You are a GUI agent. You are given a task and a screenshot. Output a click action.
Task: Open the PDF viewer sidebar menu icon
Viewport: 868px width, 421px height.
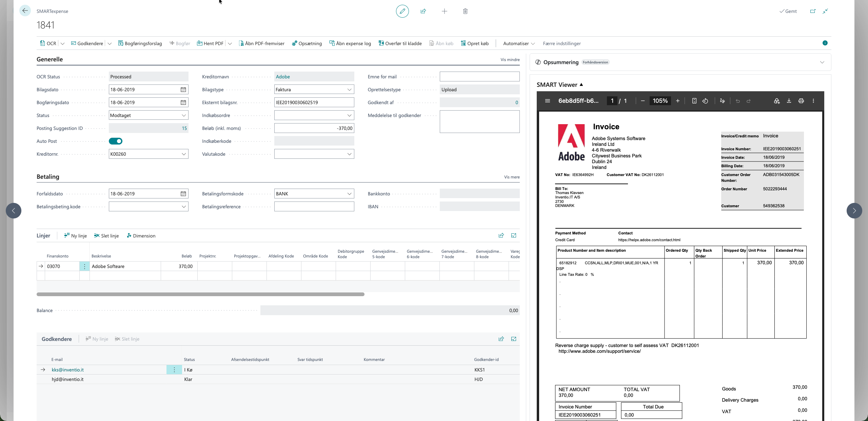point(547,101)
